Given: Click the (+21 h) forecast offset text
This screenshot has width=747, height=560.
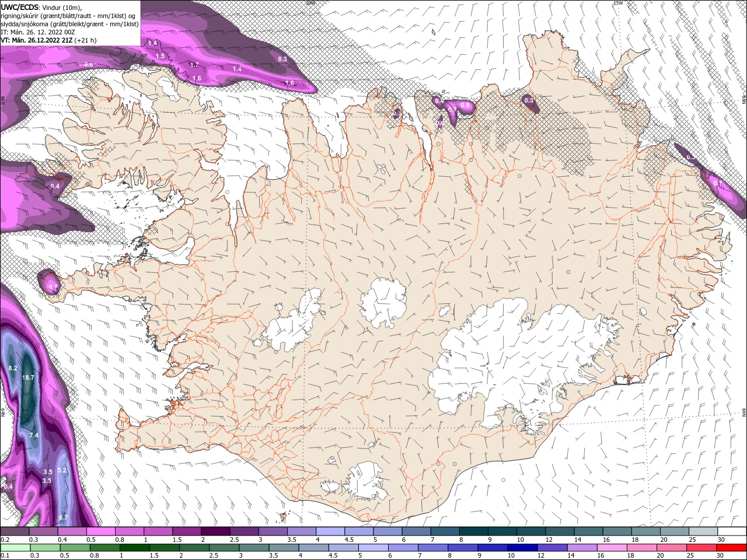Looking at the screenshot, I should (85, 40).
